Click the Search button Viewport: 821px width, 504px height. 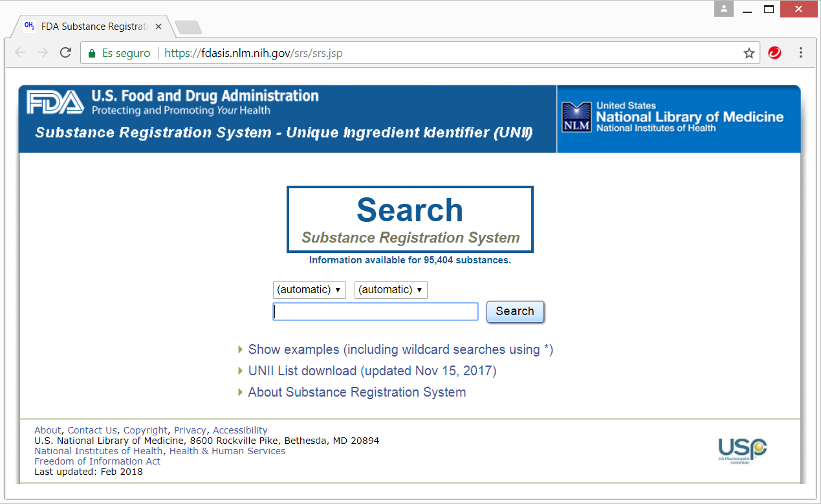coord(515,311)
